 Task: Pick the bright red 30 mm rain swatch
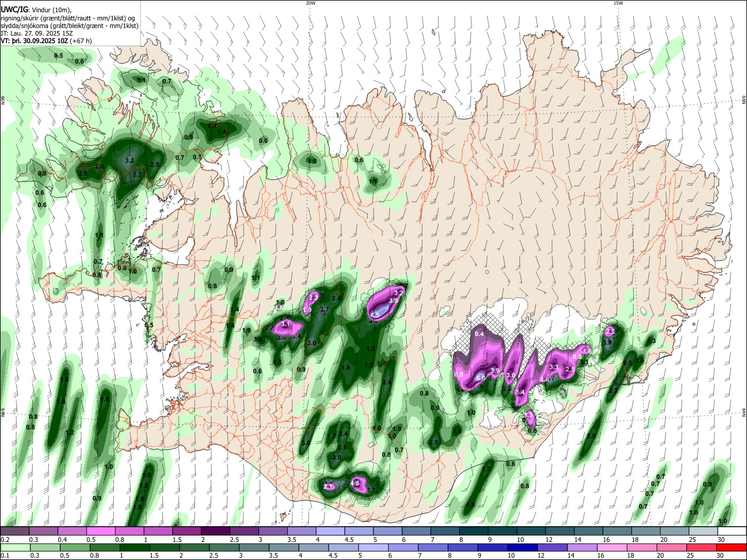[x=731, y=547]
